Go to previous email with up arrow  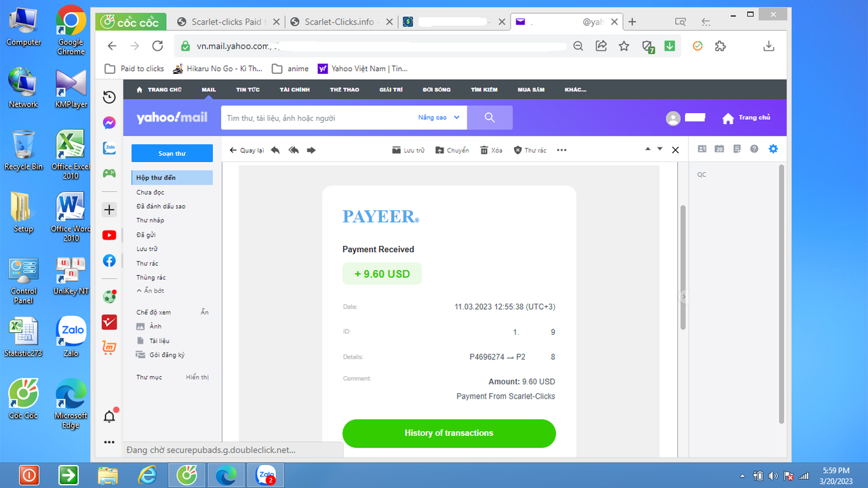click(x=648, y=149)
